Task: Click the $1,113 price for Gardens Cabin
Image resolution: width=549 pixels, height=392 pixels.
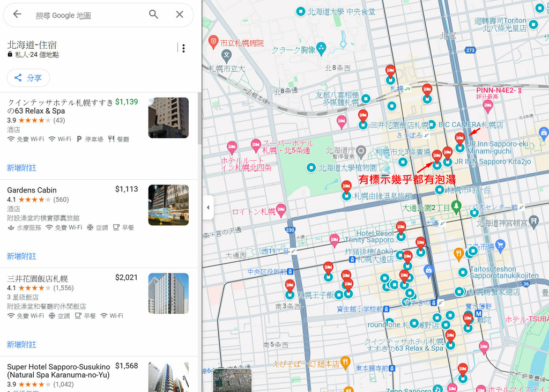Action: click(127, 189)
